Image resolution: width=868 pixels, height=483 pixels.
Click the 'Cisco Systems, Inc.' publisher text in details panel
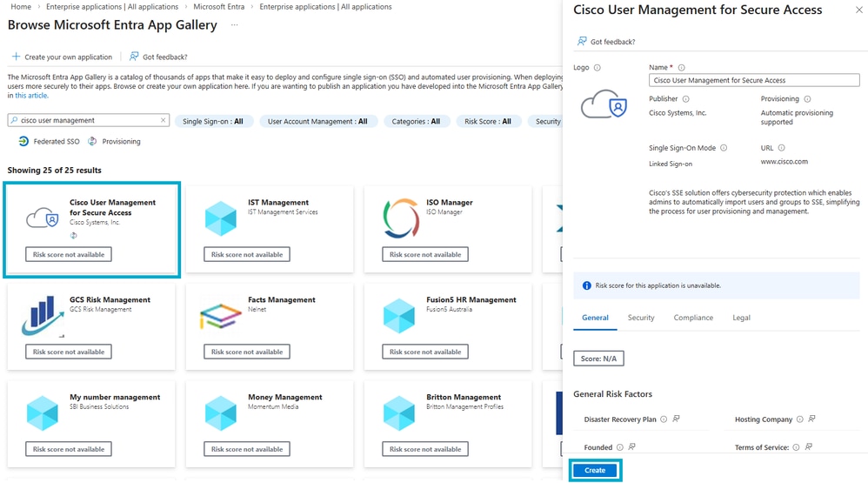click(678, 113)
